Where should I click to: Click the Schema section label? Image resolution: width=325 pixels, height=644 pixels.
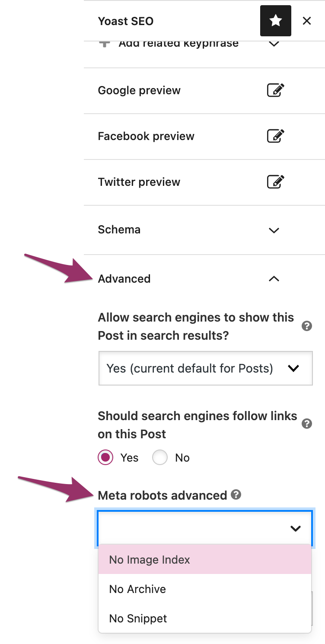(119, 230)
